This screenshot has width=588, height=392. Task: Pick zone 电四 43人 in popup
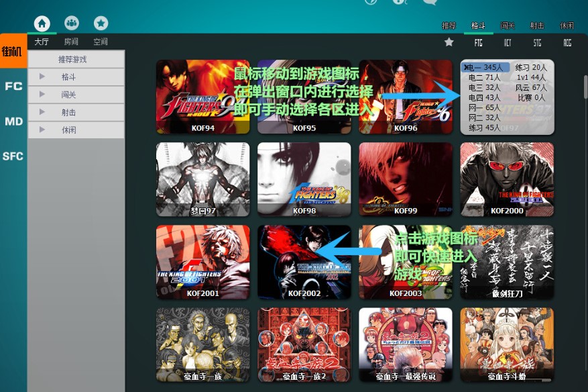484,98
